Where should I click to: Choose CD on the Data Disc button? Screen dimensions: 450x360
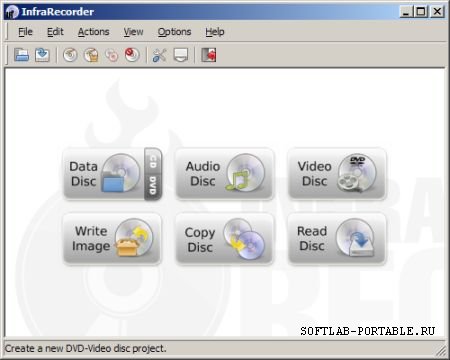tap(153, 161)
